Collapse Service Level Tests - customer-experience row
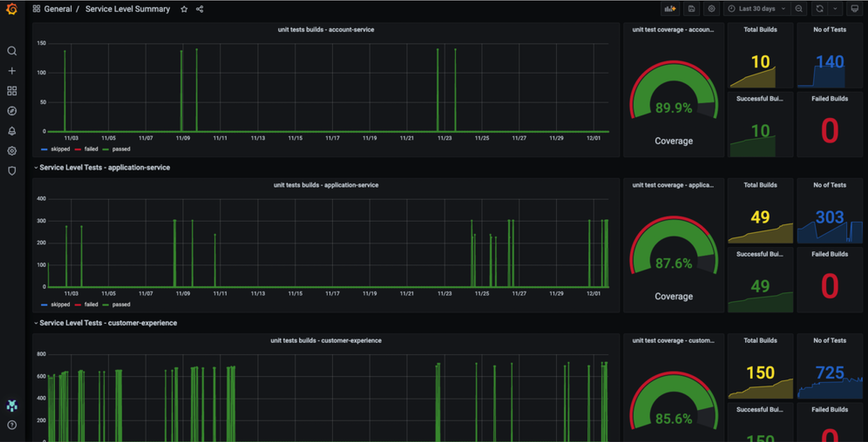The width and height of the screenshot is (868, 442). tap(105, 323)
